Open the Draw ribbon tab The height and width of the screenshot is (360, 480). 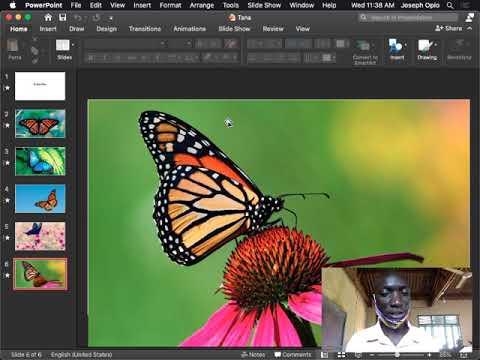click(x=77, y=29)
